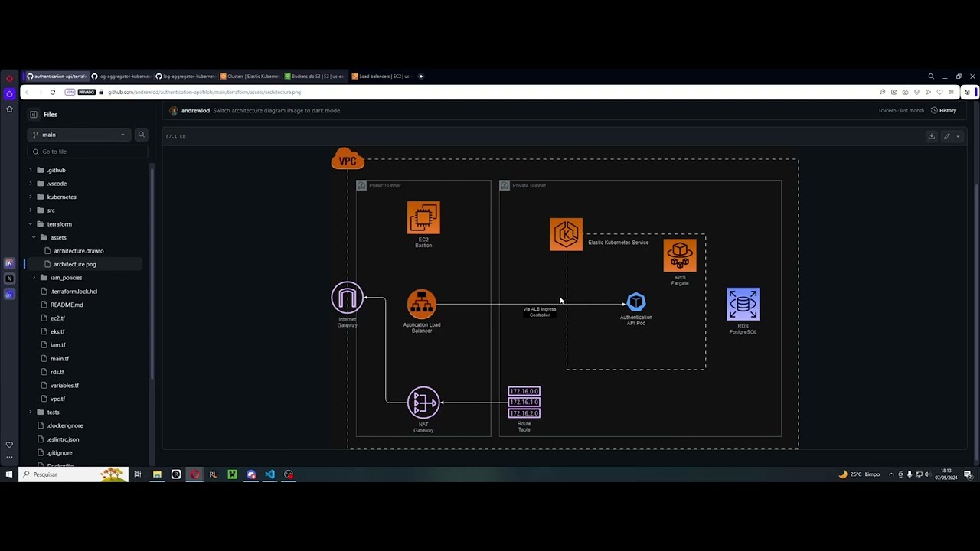Open eks.tf file
Image resolution: width=980 pixels, height=551 pixels.
point(57,331)
